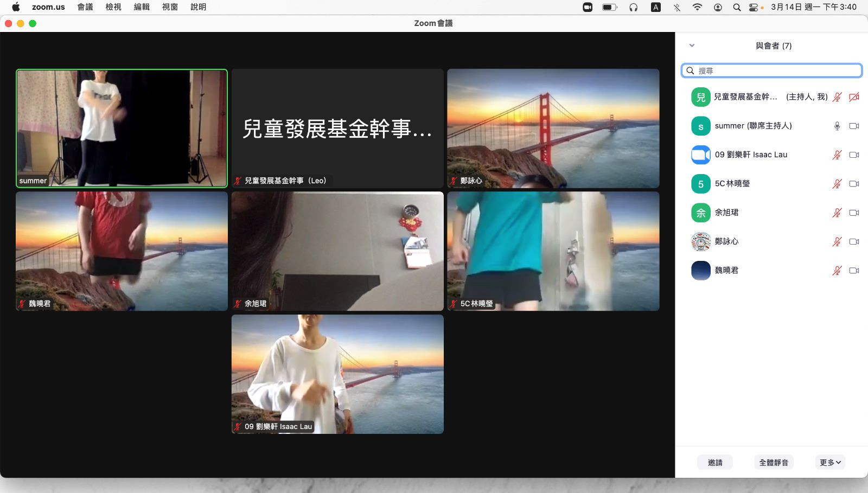
Task: Click the Bluetooth icon in the menu bar
Action: [677, 7]
